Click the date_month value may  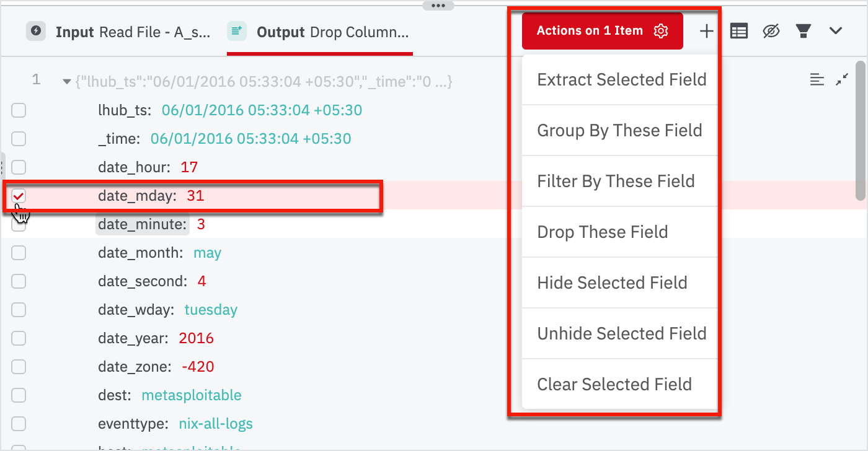[208, 253]
